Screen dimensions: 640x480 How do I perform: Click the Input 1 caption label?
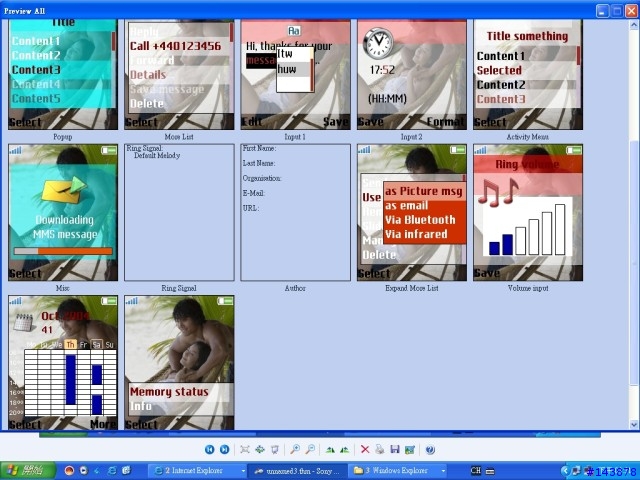point(295,137)
